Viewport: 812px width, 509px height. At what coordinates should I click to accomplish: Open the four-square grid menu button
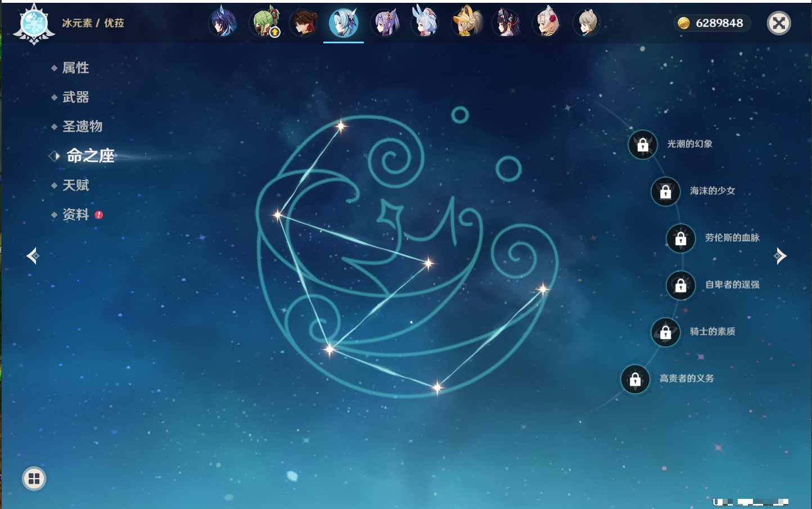click(x=34, y=479)
